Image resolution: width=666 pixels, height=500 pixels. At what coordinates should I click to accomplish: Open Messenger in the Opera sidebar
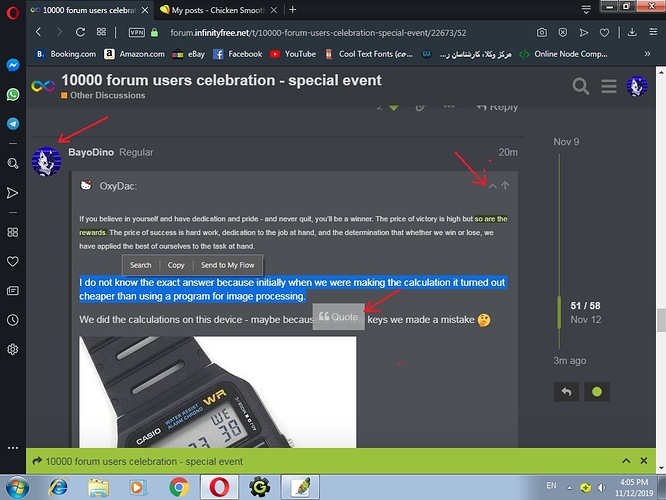[x=13, y=65]
